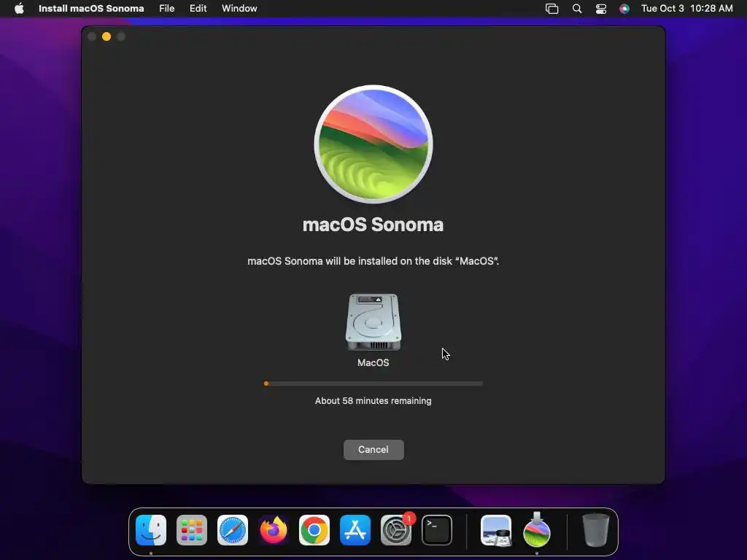Open Launchpad from the Dock
Image resolution: width=747 pixels, height=560 pixels.
(x=192, y=530)
